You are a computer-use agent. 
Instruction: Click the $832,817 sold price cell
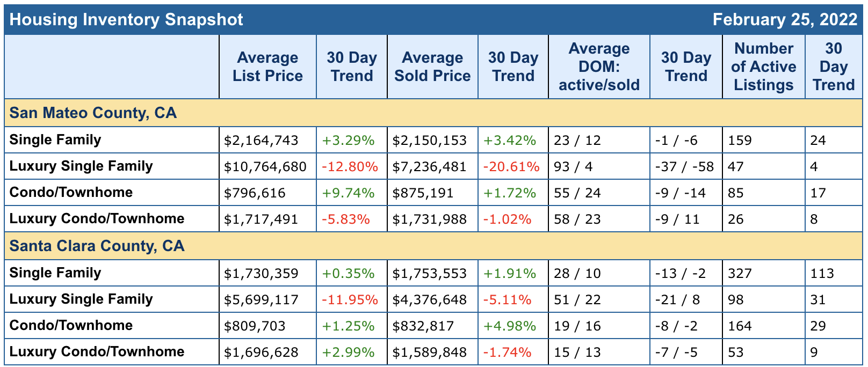point(423,326)
